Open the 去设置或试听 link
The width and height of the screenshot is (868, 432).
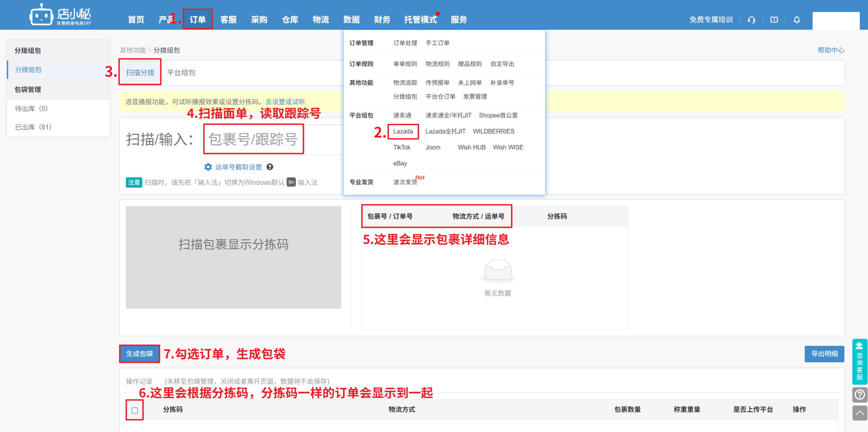tap(285, 102)
